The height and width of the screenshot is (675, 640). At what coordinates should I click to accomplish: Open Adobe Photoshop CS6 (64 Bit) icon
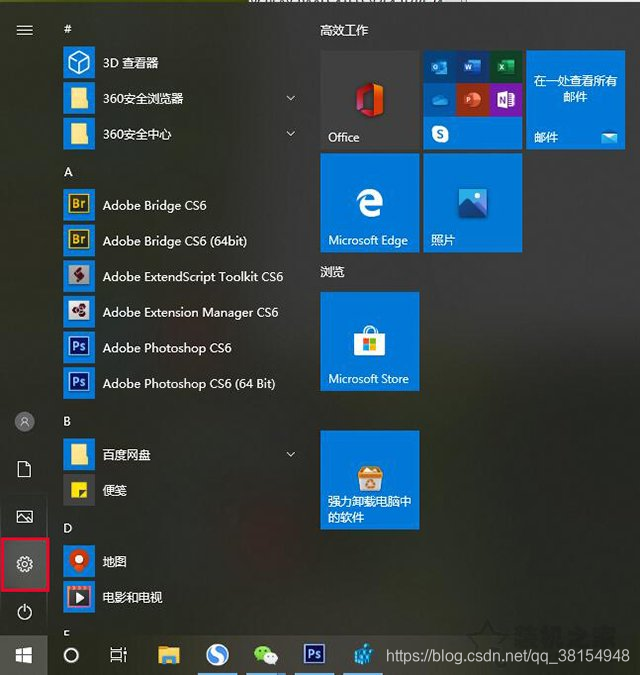click(x=79, y=383)
